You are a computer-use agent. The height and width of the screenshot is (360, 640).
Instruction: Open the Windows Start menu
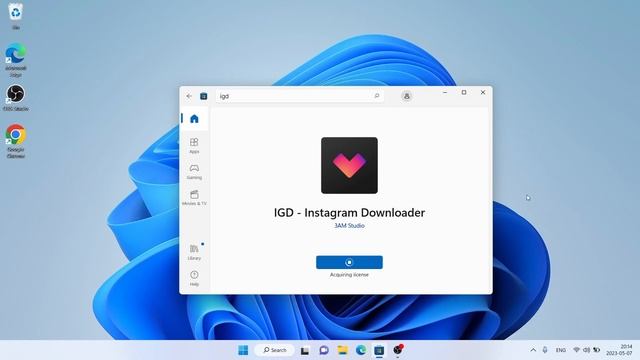coord(243,350)
